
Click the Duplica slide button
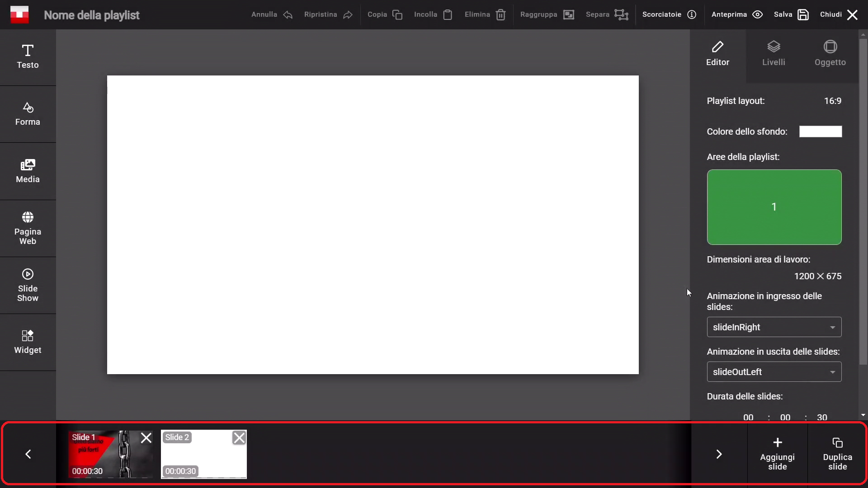(837, 454)
